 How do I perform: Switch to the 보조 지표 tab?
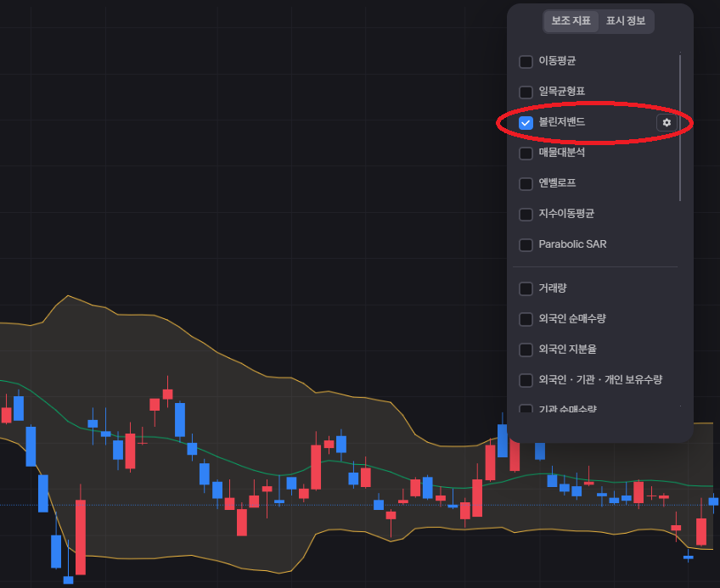pyautogui.click(x=571, y=21)
